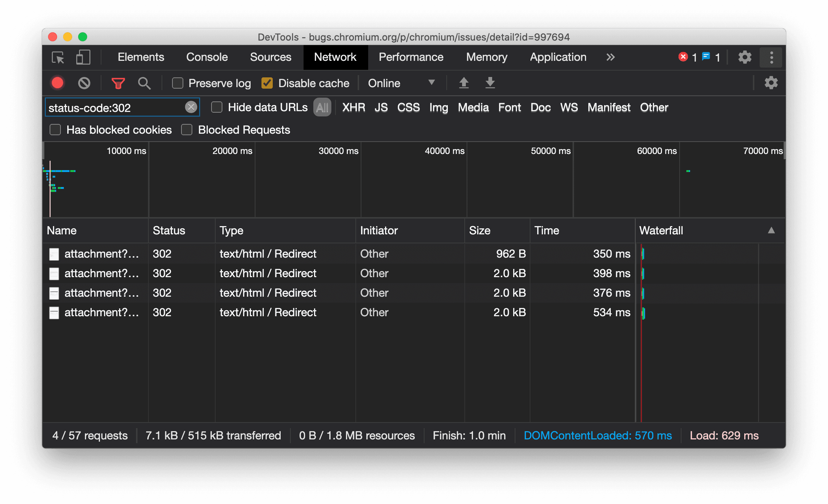Click the import HAR file upload icon
The height and width of the screenshot is (504, 828).
[464, 83]
